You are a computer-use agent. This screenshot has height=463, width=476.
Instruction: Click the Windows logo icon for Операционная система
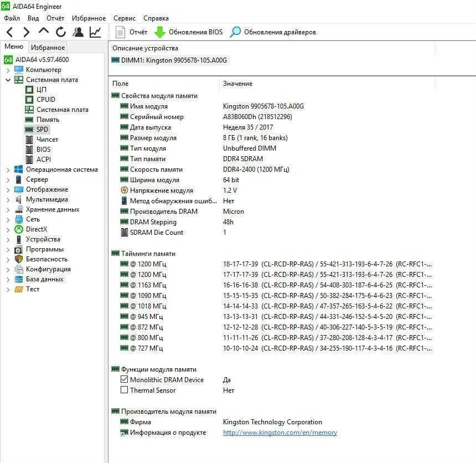point(19,169)
